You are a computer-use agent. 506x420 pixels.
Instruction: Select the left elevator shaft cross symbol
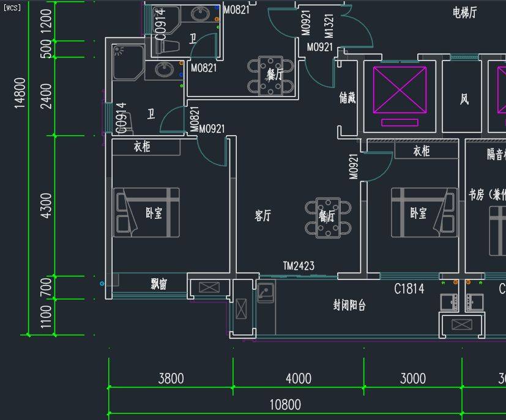coord(400,89)
